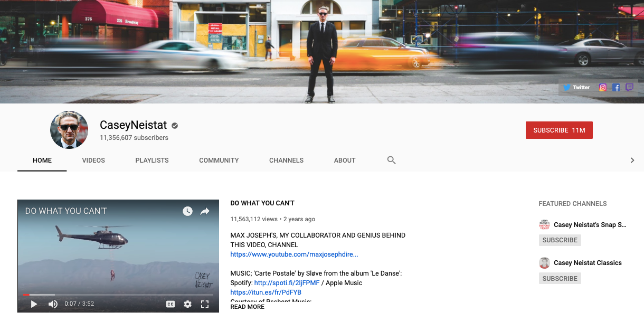This screenshot has height=321, width=644.
Task: Click the Casey Neistat's Snap S... channel avatar
Action: point(544,225)
